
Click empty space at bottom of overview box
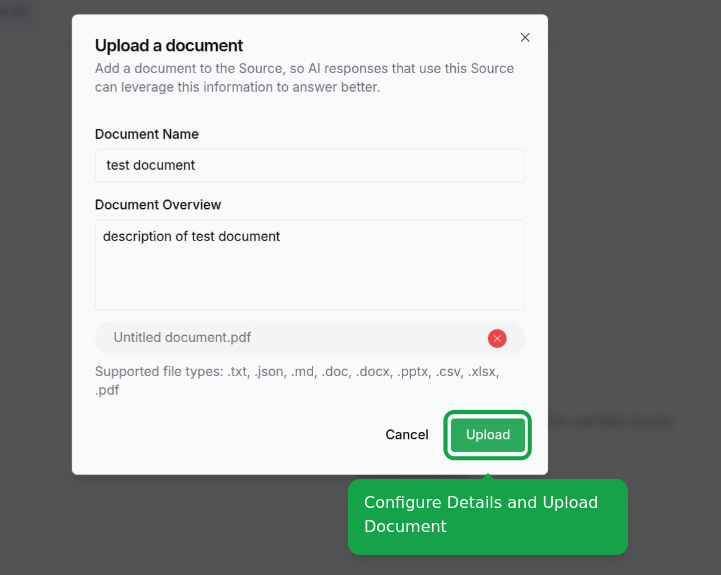309,290
